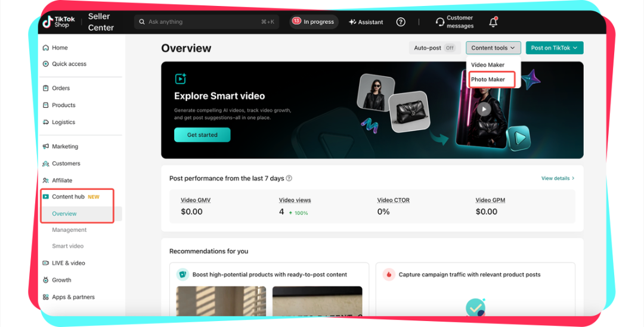Open the Post on TikTok dropdown

(554, 48)
